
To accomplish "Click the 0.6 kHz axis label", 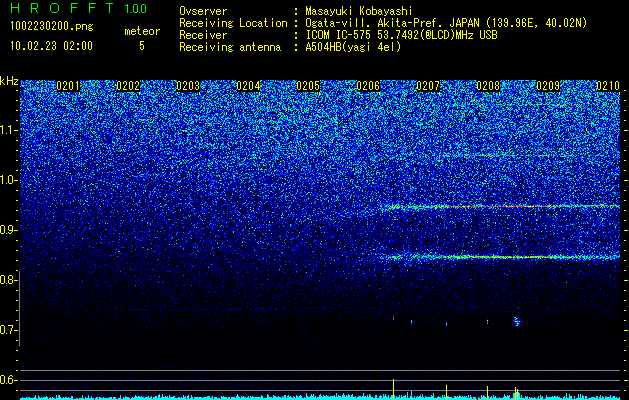I will click(x=8, y=380).
